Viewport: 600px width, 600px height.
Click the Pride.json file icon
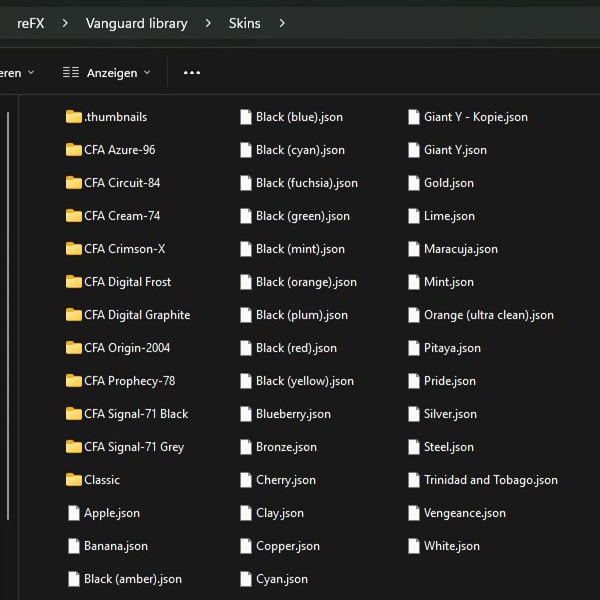tap(414, 381)
